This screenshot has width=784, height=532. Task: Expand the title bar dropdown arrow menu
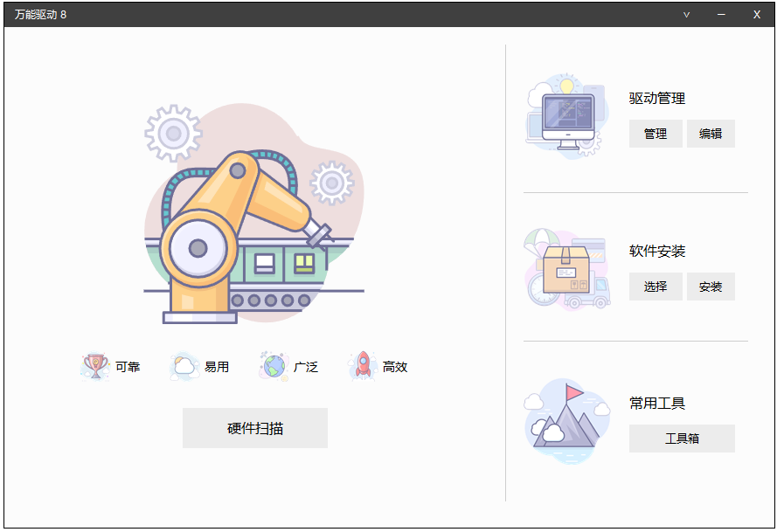tap(686, 15)
